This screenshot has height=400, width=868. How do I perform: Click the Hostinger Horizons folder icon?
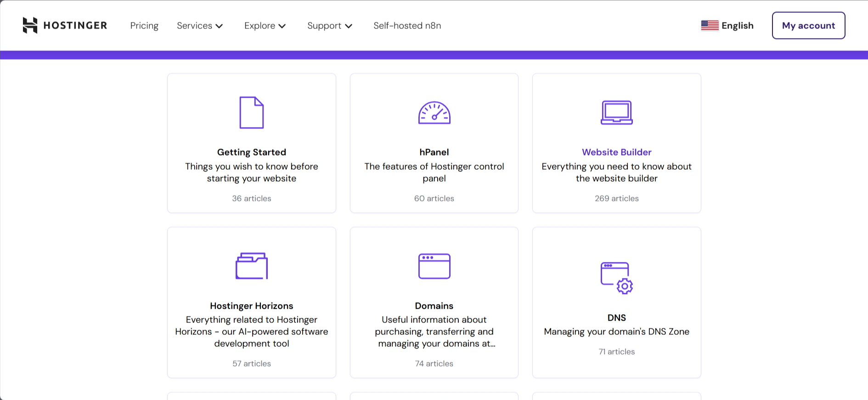click(x=252, y=266)
